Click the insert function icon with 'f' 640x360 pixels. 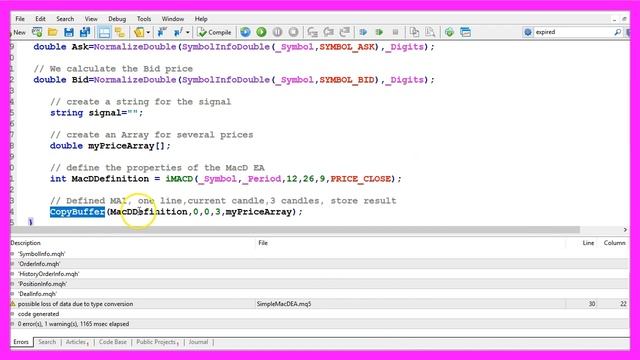178,32
